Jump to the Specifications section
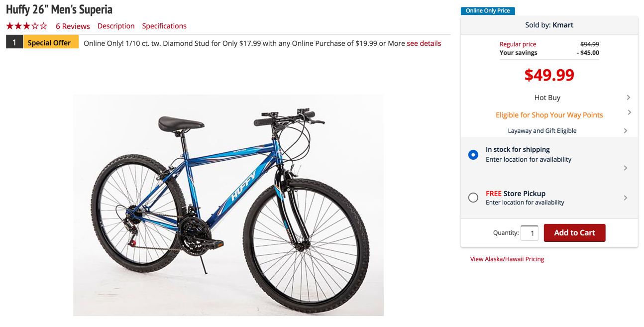 pos(164,26)
